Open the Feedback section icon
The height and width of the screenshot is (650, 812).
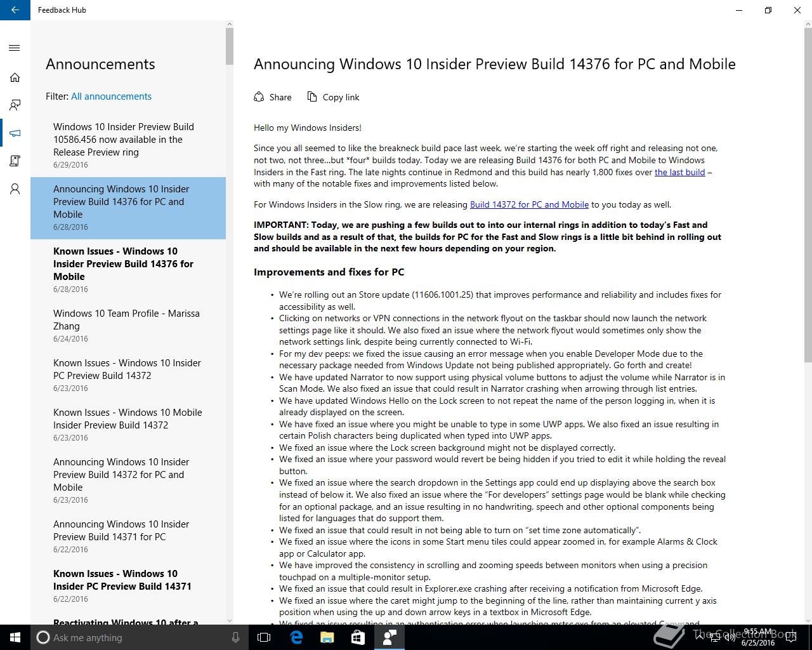[15, 105]
